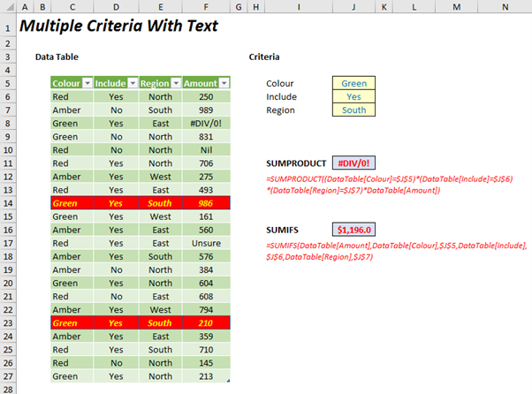Select the SUMIFS result cell $1,196.0
The height and width of the screenshot is (394, 532).
353,230
